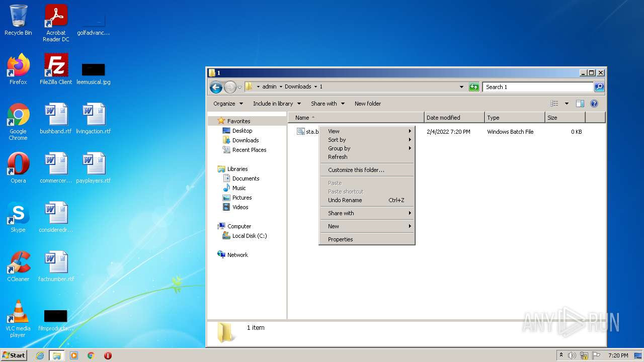
Task: Click the refresh address bar icon
Action: (x=474, y=87)
